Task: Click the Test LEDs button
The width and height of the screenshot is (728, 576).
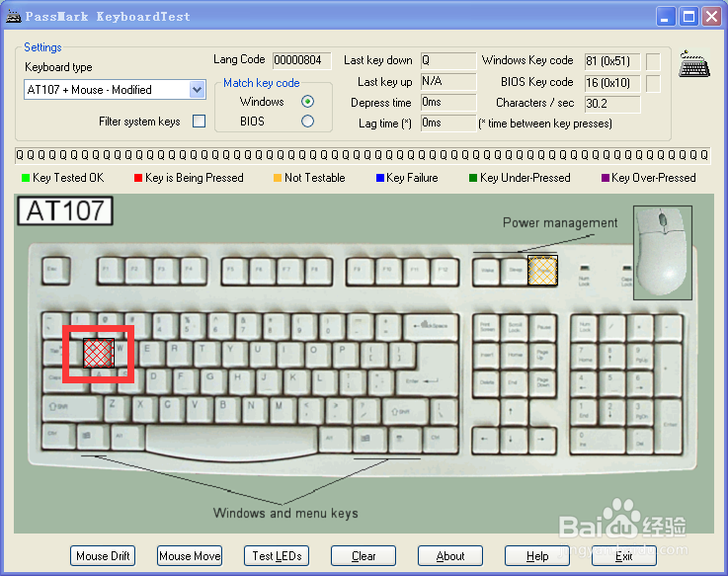Action: tap(277, 556)
